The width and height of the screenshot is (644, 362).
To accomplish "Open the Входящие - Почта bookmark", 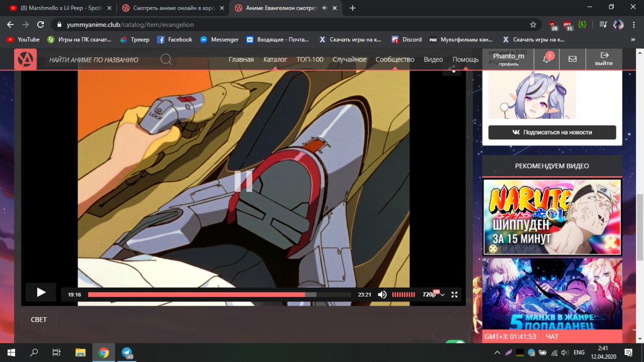I will (277, 39).
